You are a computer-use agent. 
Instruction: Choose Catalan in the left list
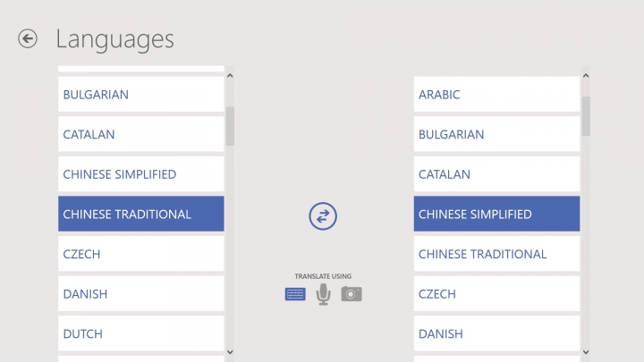(x=141, y=134)
